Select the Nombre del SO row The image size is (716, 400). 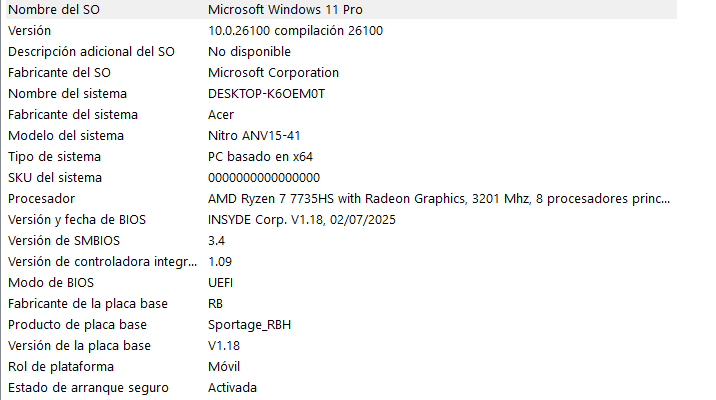341,10
